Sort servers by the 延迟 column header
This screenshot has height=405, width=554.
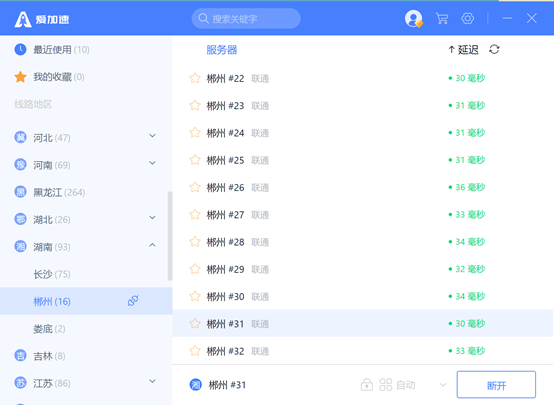tap(463, 50)
